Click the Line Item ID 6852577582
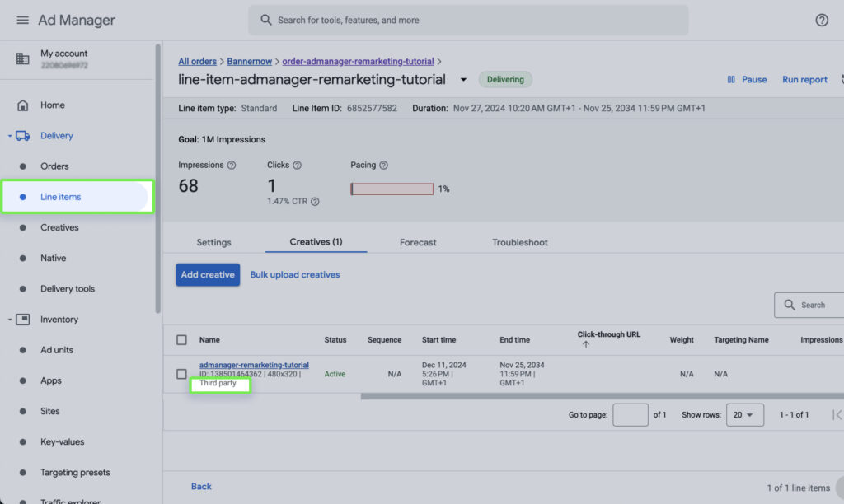This screenshot has height=504, width=844. (372, 108)
